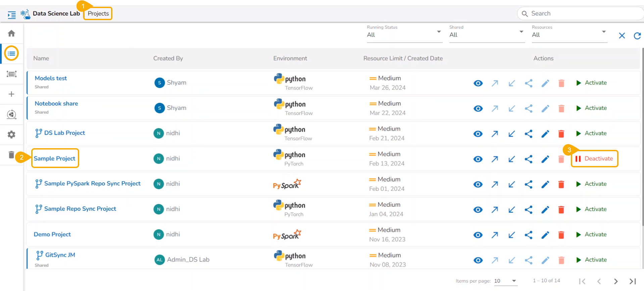The image size is (644, 291).
Task: Select the Projects breadcrumb tab
Action: (x=98, y=14)
